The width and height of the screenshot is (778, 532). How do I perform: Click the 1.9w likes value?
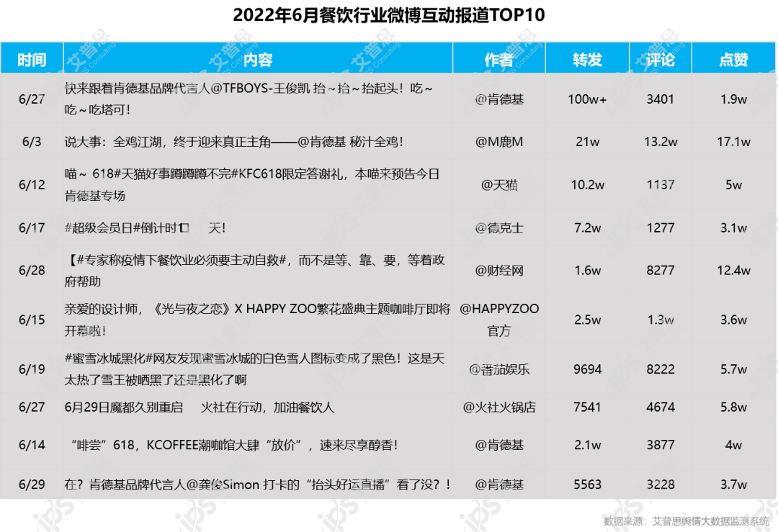tap(733, 99)
